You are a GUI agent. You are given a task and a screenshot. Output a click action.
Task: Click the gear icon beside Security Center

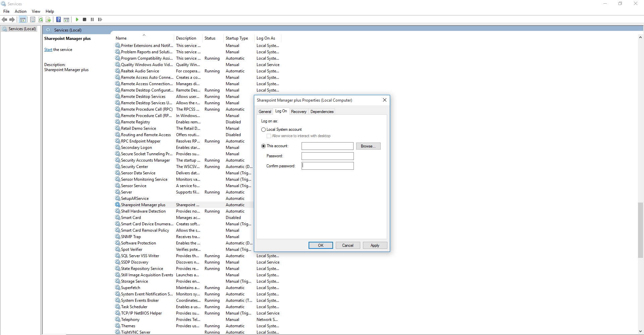[x=118, y=166]
